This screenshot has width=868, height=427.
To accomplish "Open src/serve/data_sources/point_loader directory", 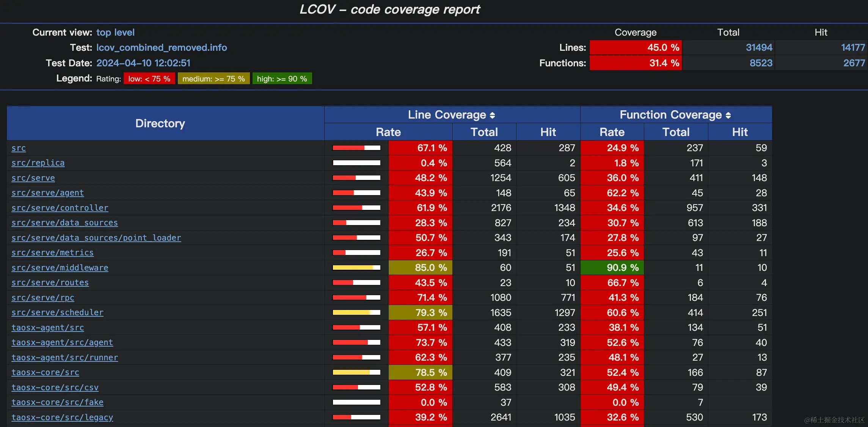I will coord(96,238).
